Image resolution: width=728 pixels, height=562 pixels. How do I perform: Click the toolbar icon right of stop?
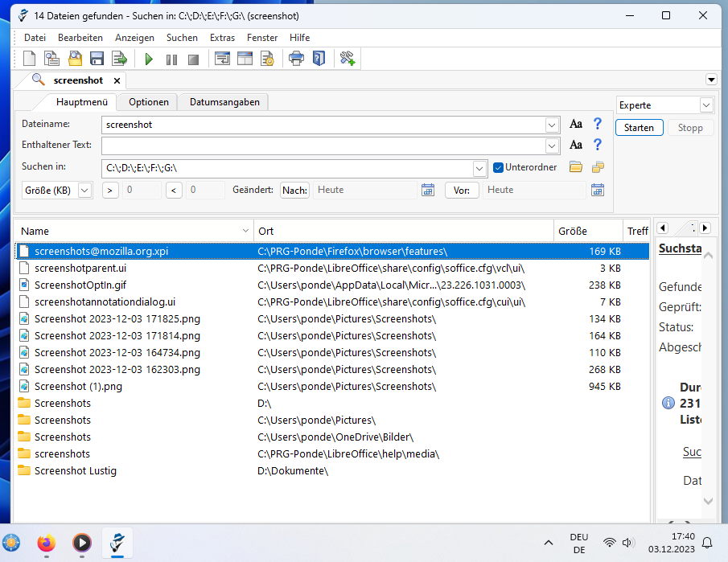coord(222,59)
